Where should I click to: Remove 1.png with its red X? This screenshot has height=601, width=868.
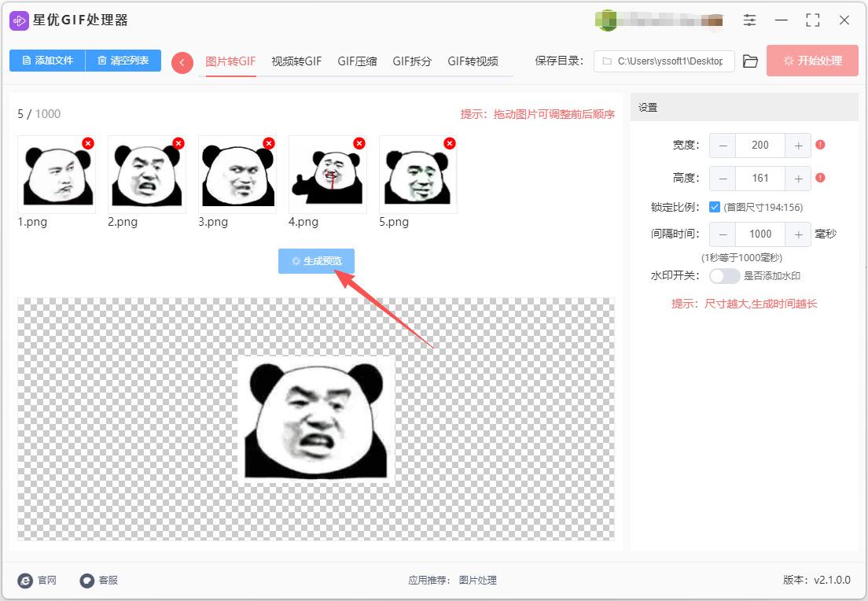(x=88, y=143)
